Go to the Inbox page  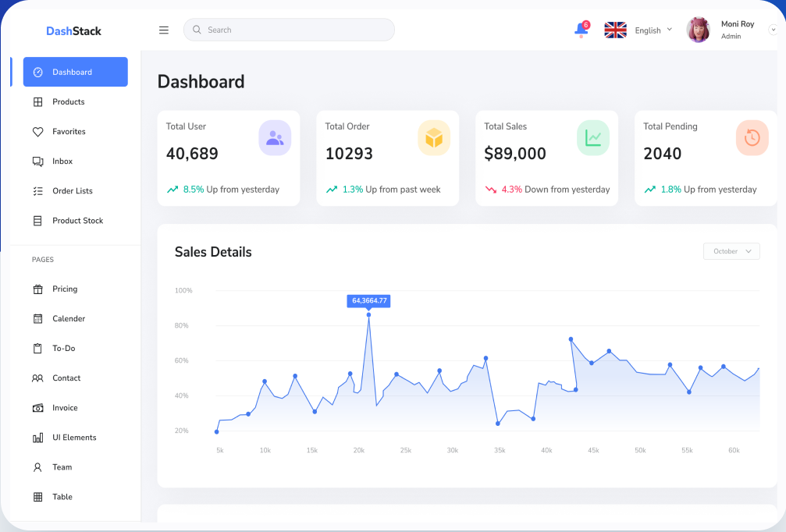(62, 161)
